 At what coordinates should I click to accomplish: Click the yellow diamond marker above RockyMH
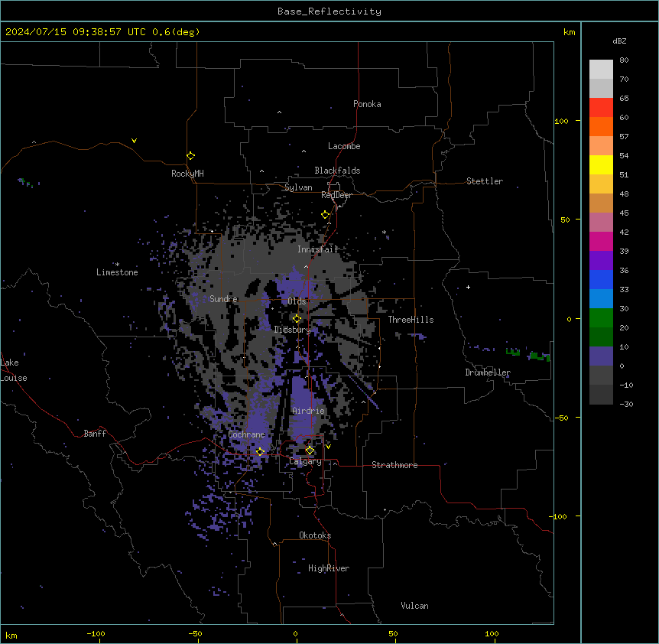tap(191, 156)
